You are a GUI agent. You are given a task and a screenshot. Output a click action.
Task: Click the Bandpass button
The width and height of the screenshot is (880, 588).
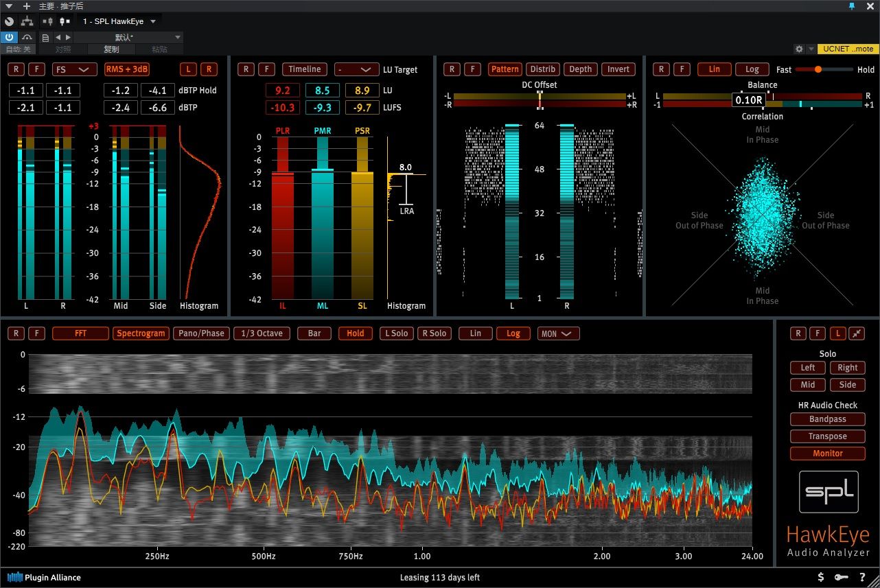pos(828,419)
